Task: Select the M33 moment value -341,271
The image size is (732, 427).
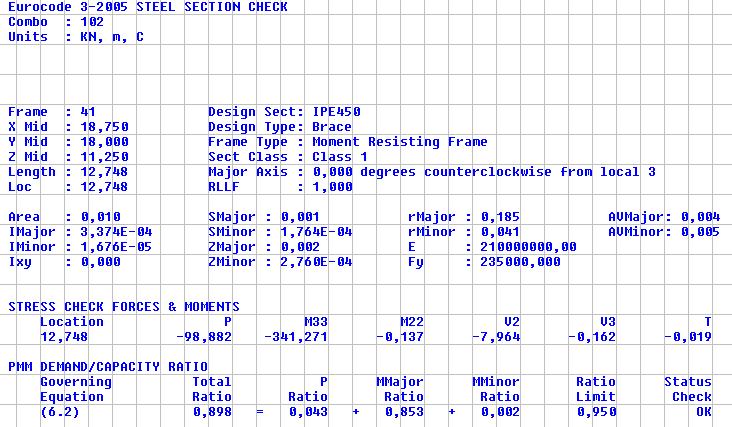Action: coord(296,337)
